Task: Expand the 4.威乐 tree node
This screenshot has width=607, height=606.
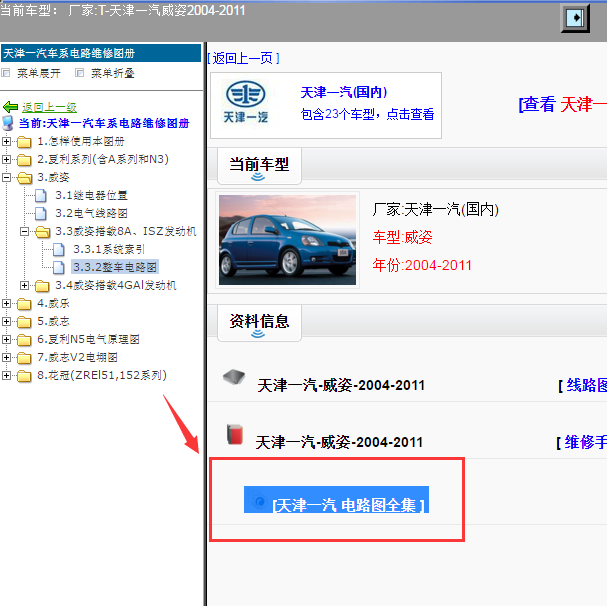Action: click(x=6, y=304)
